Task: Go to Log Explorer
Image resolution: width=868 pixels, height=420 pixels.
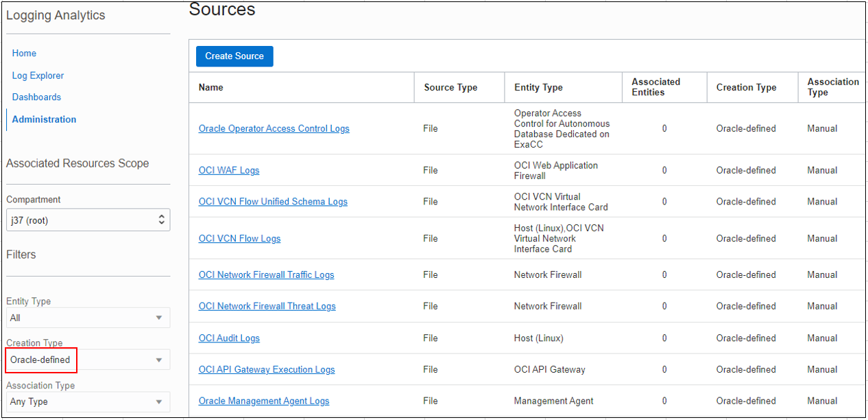Action: coord(38,75)
